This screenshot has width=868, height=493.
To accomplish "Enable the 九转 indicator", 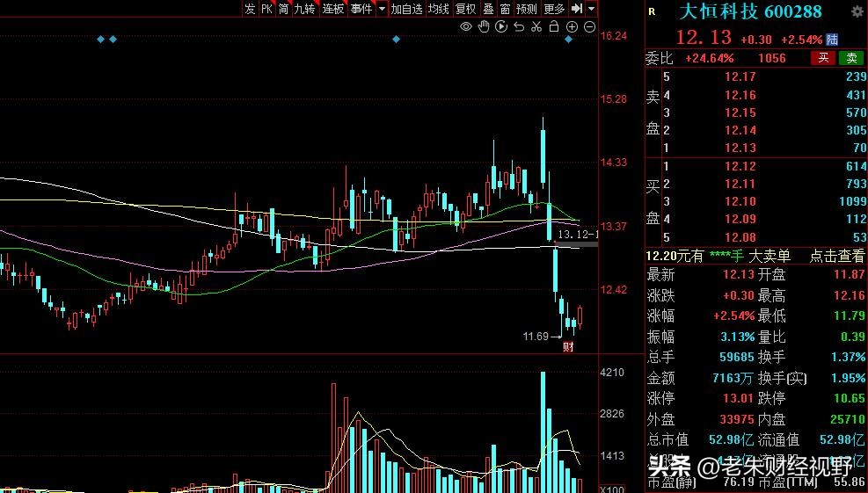I will pos(305,8).
